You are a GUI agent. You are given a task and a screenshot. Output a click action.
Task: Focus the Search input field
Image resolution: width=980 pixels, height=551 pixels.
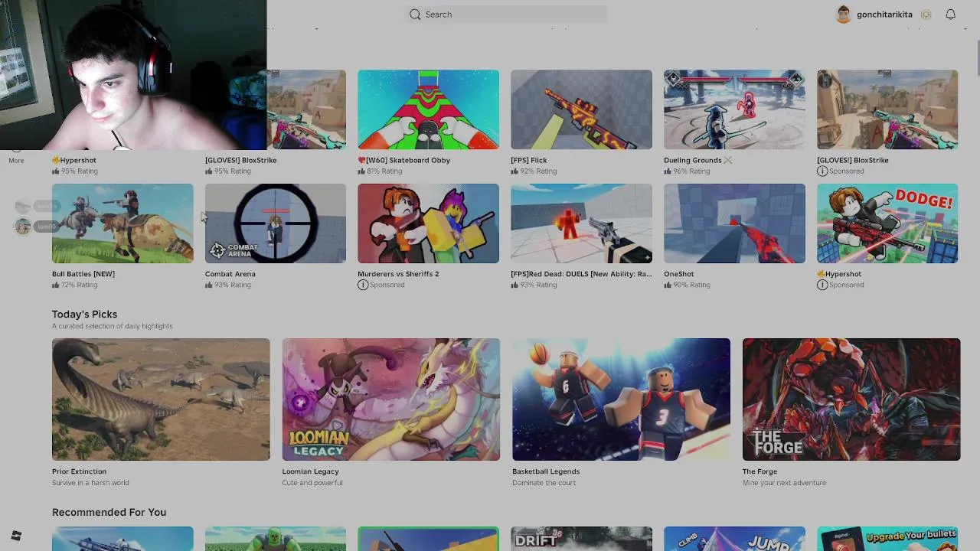pyautogui.click(x=506, y=14)
